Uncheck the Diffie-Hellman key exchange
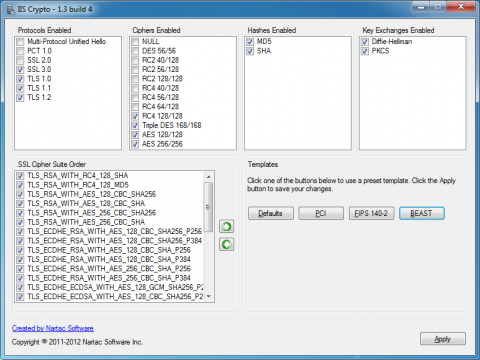The width and height of the screenshot is (480, 360). tap(365, 42)
